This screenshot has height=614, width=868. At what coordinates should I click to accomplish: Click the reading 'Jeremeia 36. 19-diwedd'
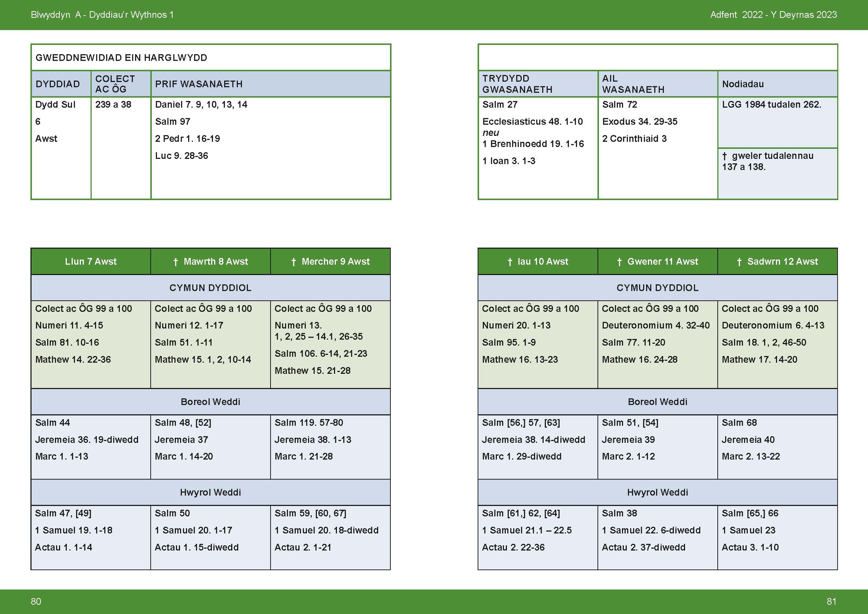tap(87, 439)
